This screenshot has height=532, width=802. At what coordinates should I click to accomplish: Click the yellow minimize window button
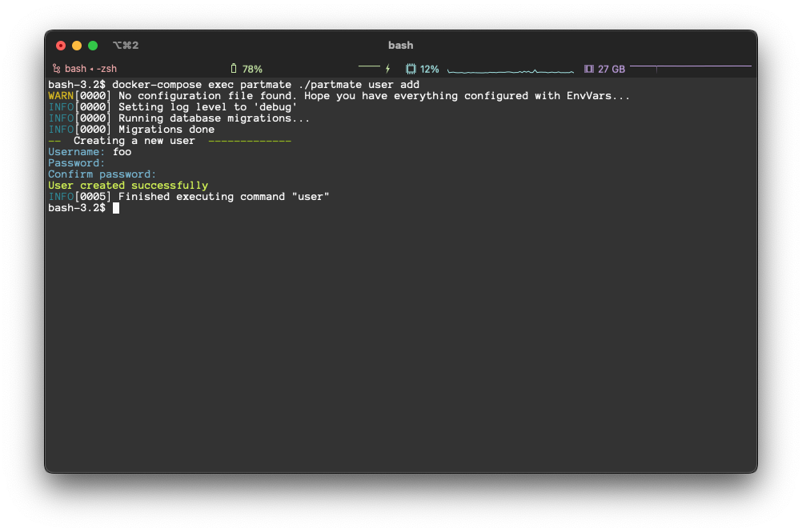pos(77,46)
